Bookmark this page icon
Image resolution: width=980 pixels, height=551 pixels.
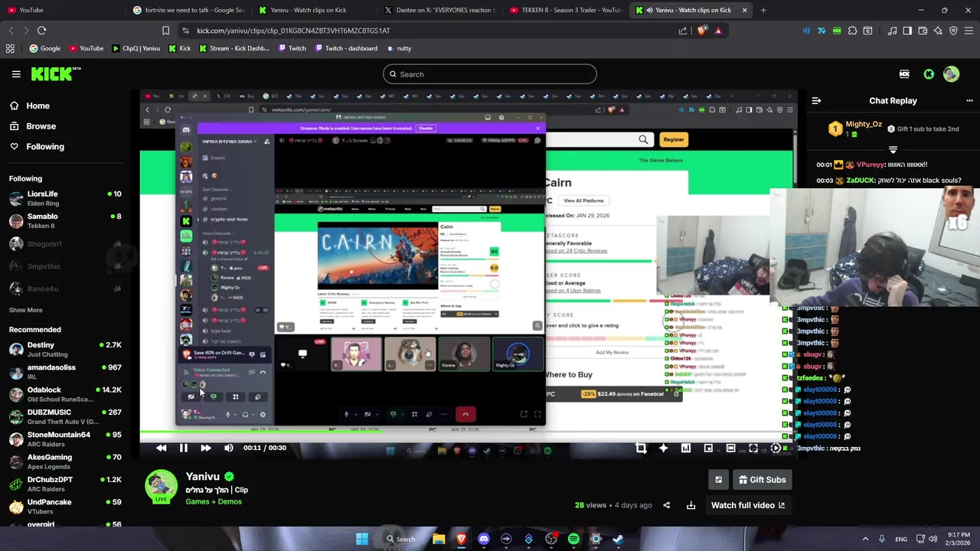click(x=165, y=31)
